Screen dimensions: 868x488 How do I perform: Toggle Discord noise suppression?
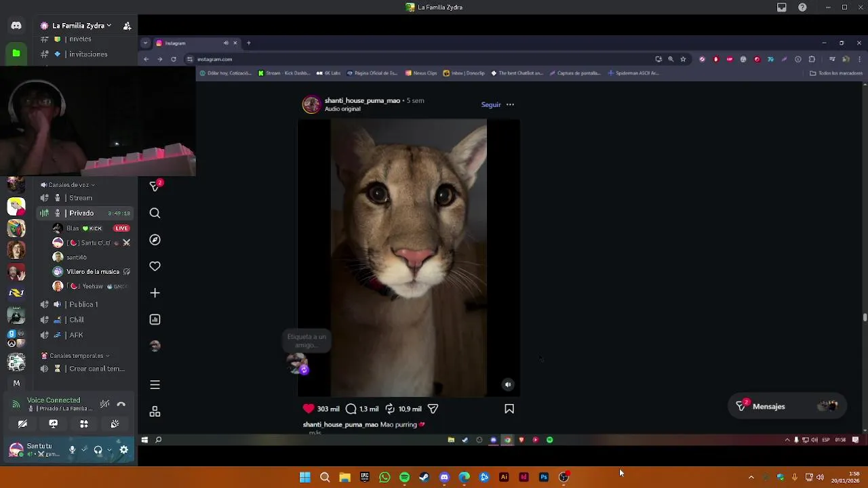[104, 404]
